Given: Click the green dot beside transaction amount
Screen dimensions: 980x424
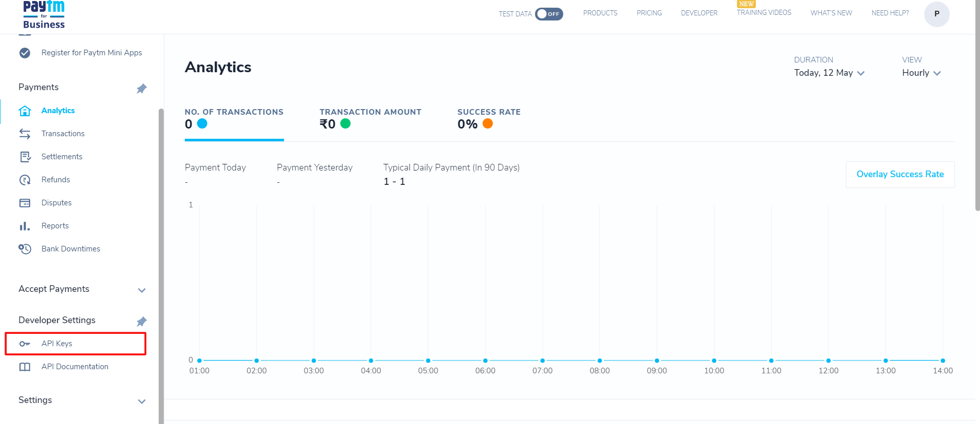Looking at the screenshot, I should click(x=345, y=123).
